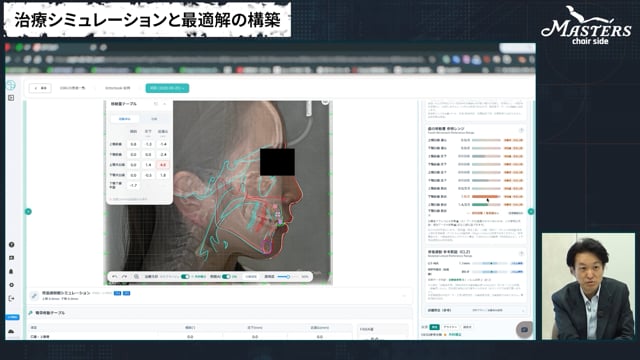
Task: Open the first breadcrumb link
Action: coord(73,88)
